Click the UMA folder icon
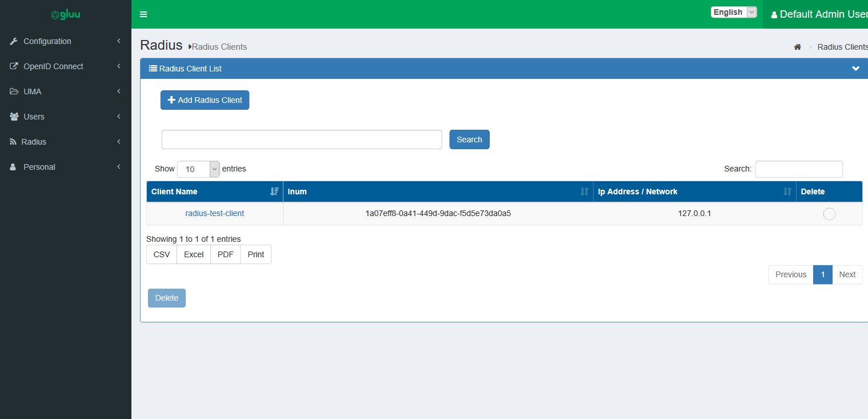Viewport: 868px width, 419px height. [x=14, y=91]
